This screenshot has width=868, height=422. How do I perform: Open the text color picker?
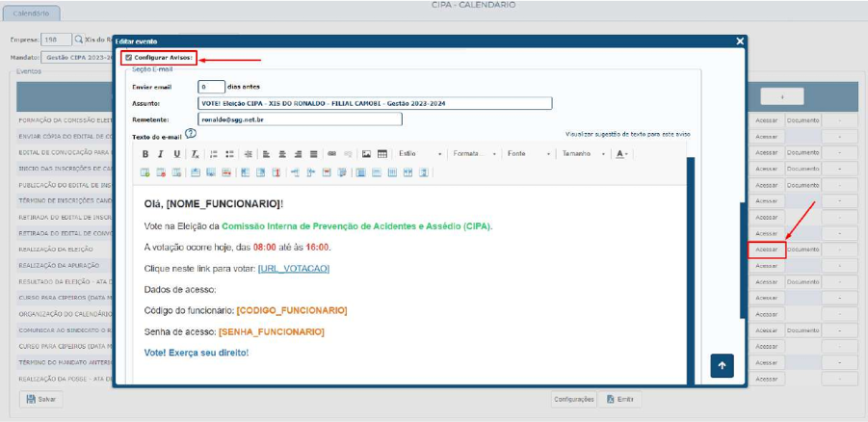tap(621, 154)
